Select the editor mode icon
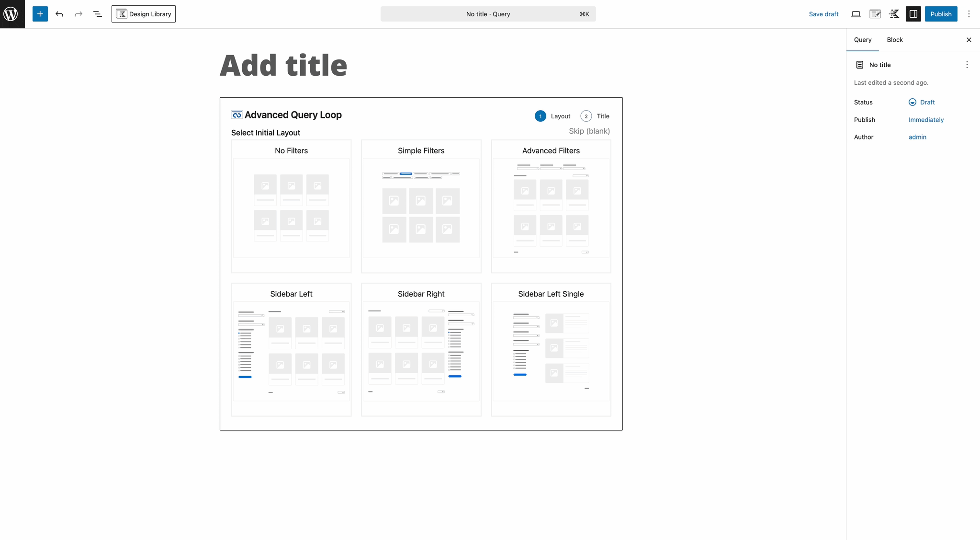980x540 pixels. (x=875, y=14)
